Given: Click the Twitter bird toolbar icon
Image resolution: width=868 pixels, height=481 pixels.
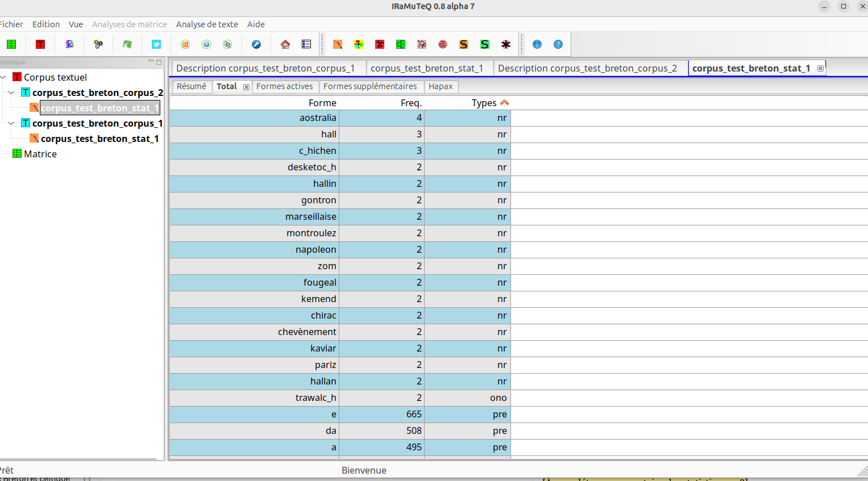Looking at the screenshot, I should click(156, 44).
